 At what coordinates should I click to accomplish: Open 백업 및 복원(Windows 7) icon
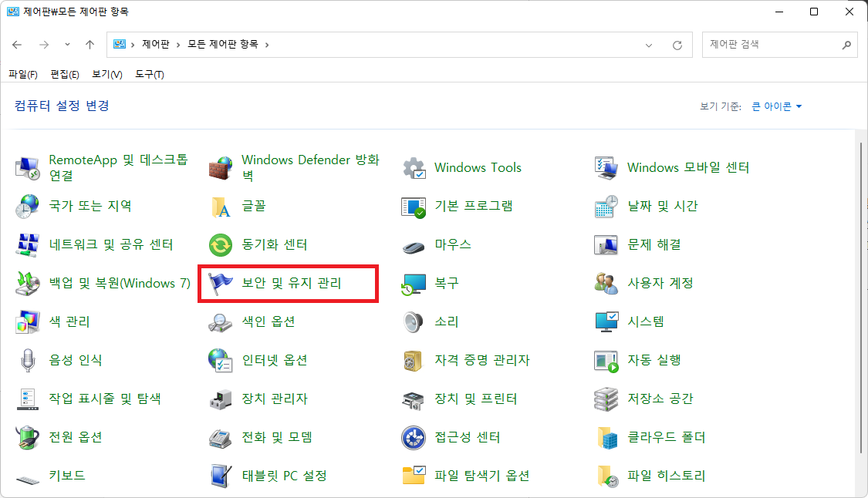click(x=27, y=284)
